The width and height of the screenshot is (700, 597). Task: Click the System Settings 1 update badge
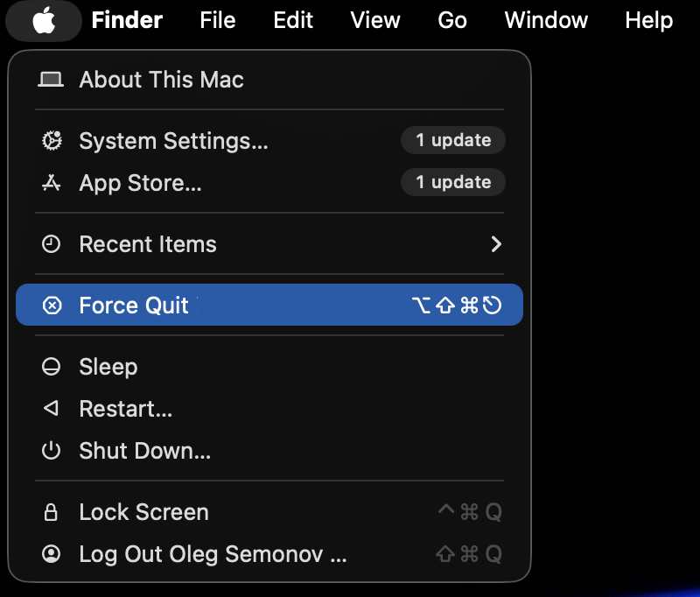(453, 141)
